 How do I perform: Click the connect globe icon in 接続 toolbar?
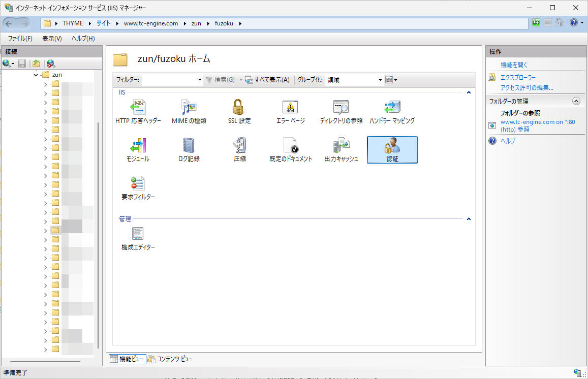coord(7,64)
